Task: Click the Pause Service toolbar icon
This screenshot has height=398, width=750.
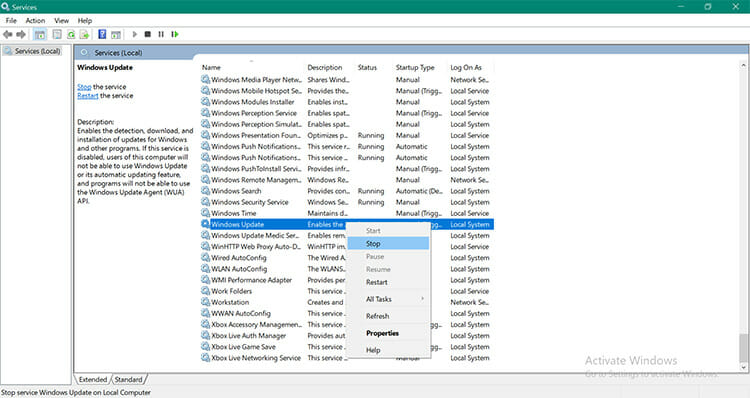Action: pos(161,34)
